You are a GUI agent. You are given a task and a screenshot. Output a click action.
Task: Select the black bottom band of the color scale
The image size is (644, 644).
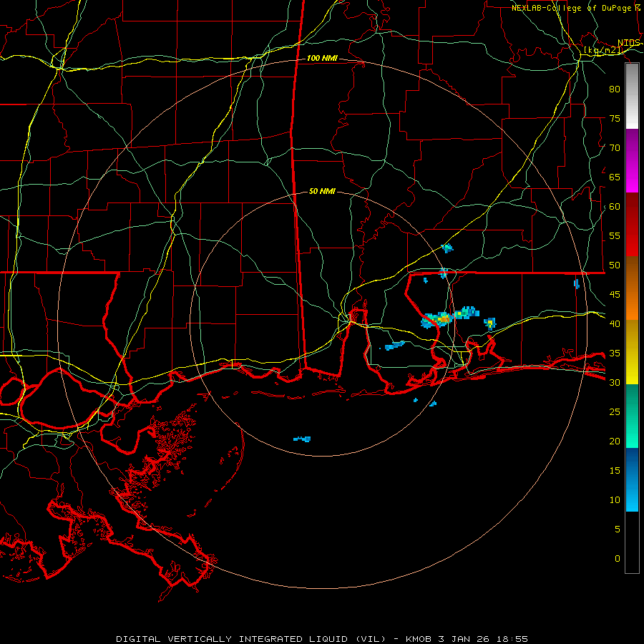pos(632,542)
